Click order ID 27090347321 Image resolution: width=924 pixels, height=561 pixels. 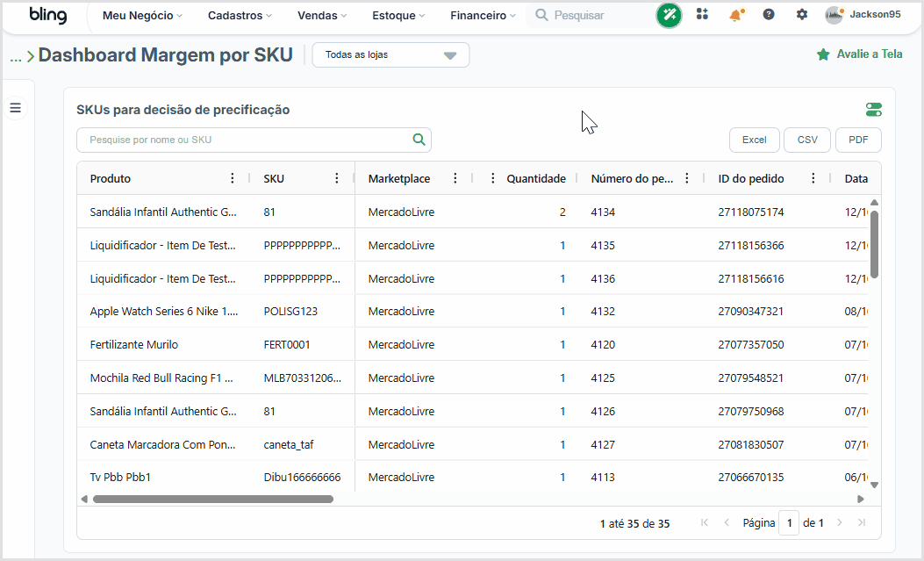[751, 311]
